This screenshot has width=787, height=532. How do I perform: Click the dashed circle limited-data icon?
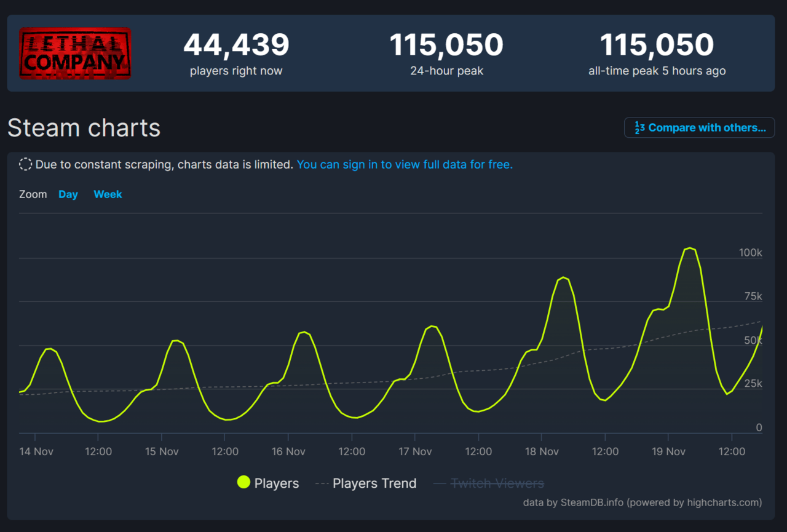pos(25,164)
